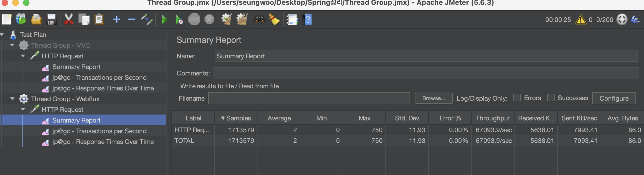The width and height of the screenshot is (644, 175).
Task: Click the Error % column header
Action: click(450, 118)
